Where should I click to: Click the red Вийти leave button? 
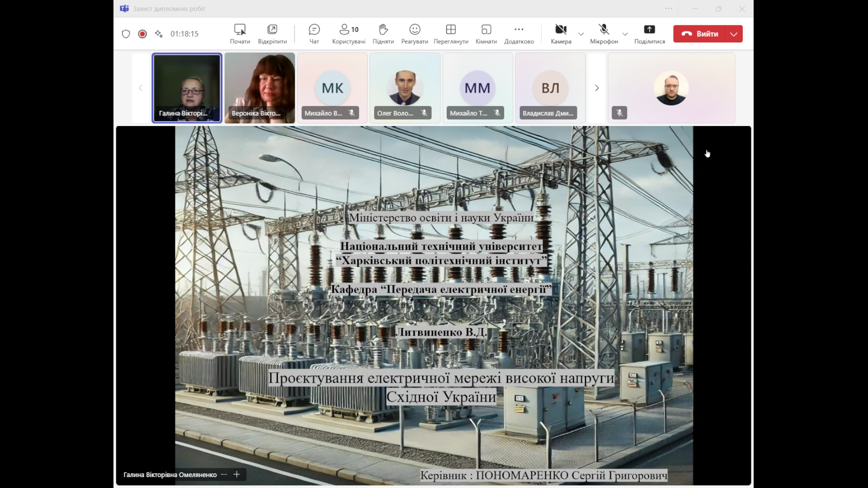(x=700, y=34)
